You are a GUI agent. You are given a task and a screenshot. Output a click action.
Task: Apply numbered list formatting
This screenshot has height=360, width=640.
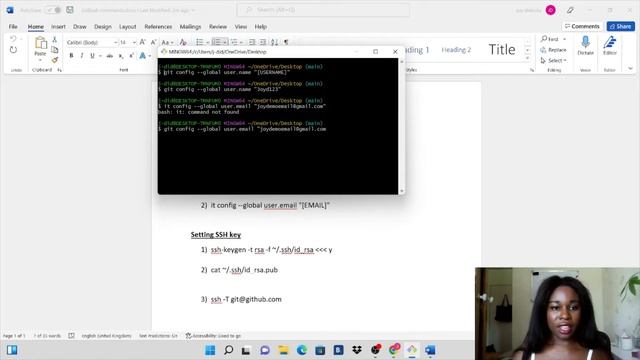point(216,42)
